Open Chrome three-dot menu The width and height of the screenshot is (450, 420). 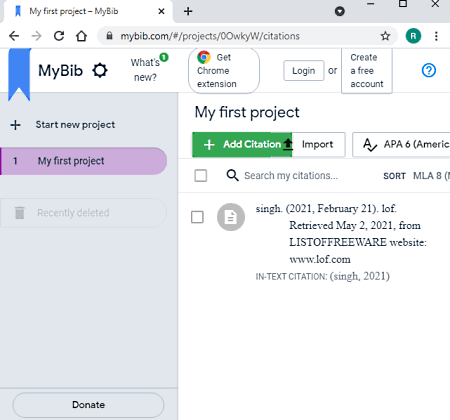coord(436,36)
